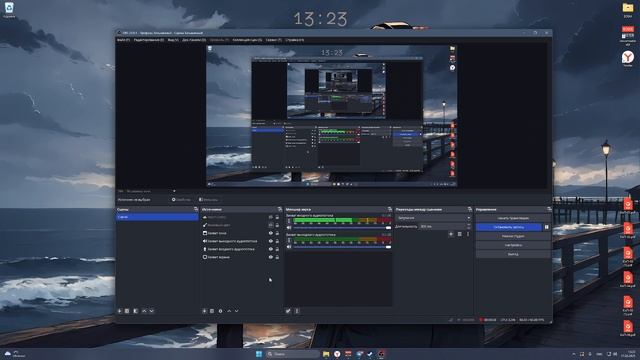Click the taskbar search box
Image resolution: width=640 pixels, height=360 pixels.
coord(293,354)
